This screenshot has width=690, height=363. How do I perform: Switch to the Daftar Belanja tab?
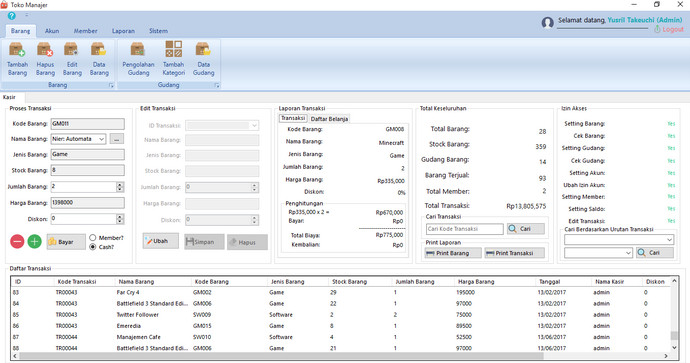(329, 119)
